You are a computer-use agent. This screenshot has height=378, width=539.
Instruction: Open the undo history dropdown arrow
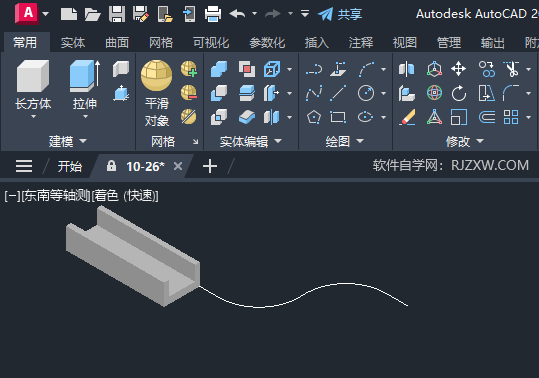254,14
